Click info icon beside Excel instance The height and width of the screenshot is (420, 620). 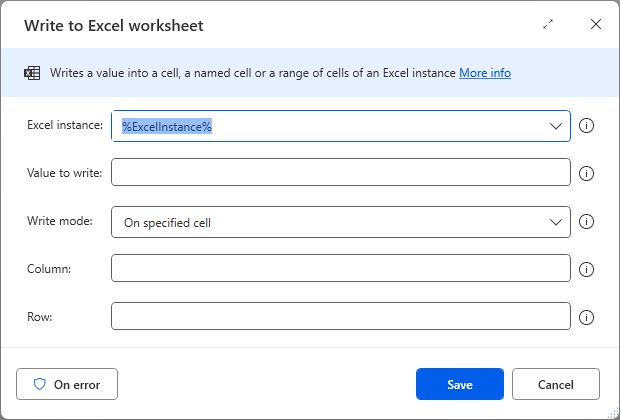point(586,126)
